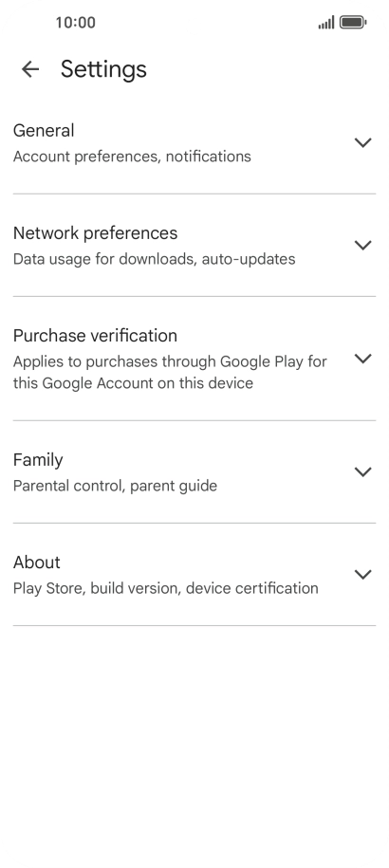Select the About heading
Viewport: 389px width, 868px height.
coord(36,563)
